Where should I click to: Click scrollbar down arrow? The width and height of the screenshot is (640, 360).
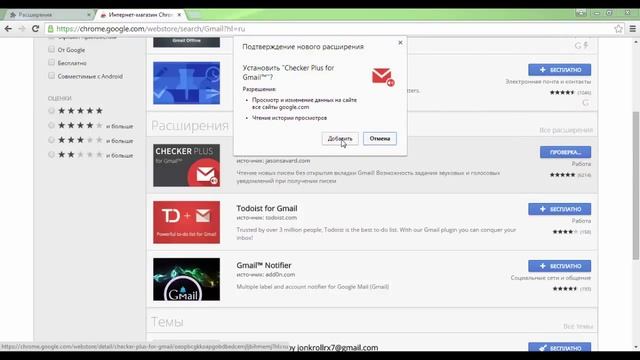click(x=636, y=347)
